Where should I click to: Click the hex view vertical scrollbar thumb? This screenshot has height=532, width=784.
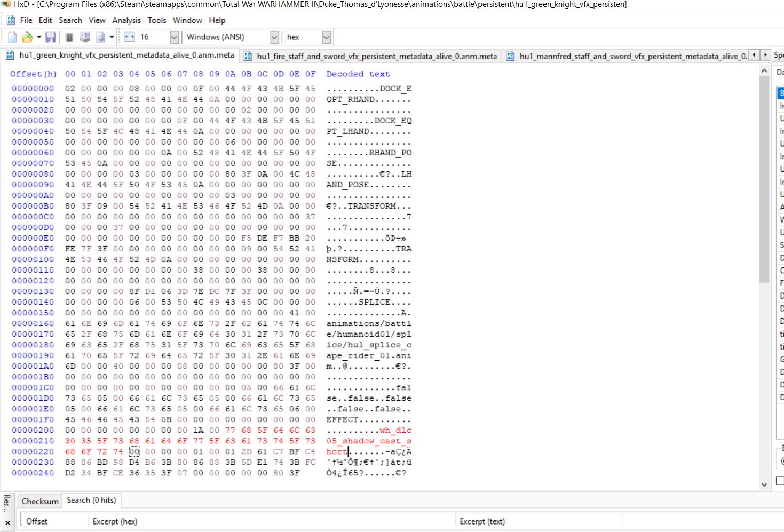[764, 179]
